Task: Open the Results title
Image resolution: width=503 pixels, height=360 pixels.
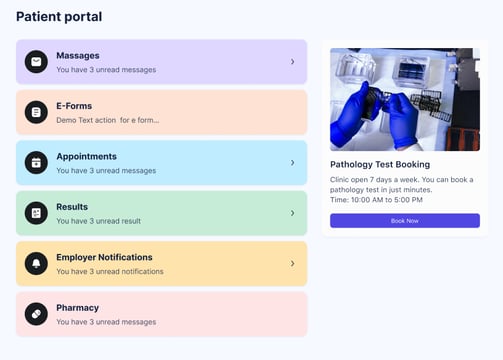Action: coord(72,207)
